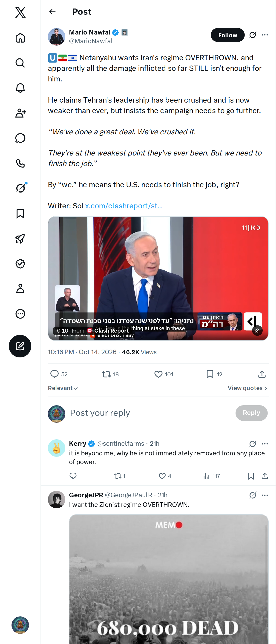Click the Post your reply field
276x644 pixels.
pyautogui.click(x=150, y=413)
